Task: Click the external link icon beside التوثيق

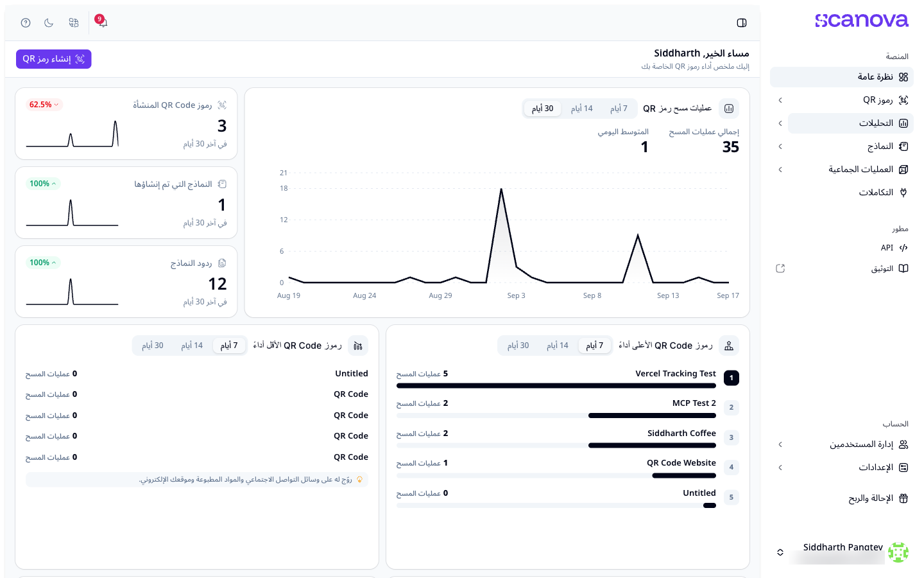Action: tap(780, 268)
